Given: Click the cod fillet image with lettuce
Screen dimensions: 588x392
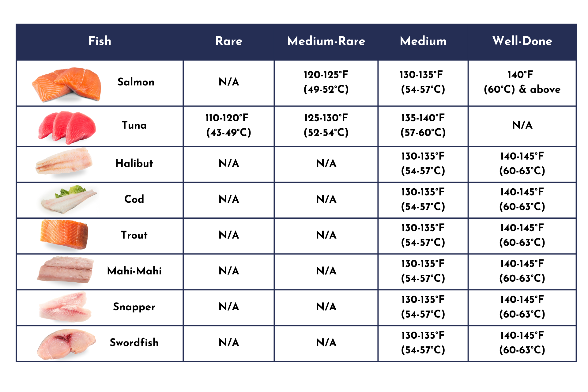Looking at the screenshot, I should pyautogui.click(x=69, y=199).
